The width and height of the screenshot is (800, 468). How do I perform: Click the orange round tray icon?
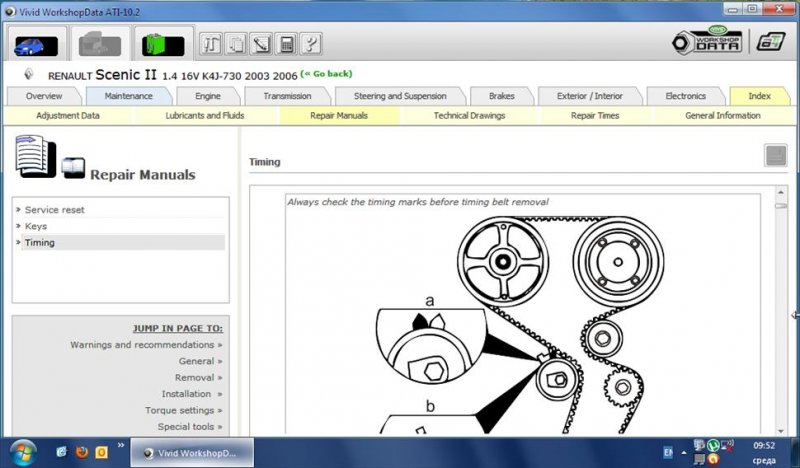pos(713,459)
